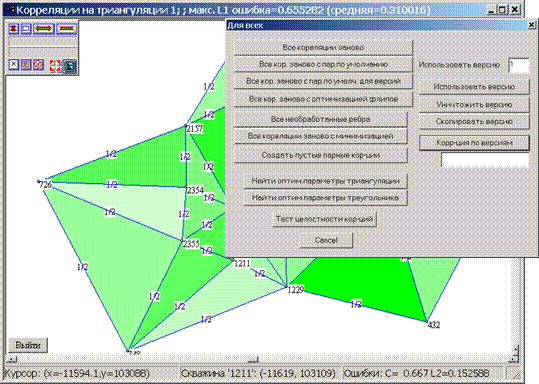Viewport: 539px width, 384px height.
Task: Click the red-white four-corner target icon
Action: pos(55,66)
